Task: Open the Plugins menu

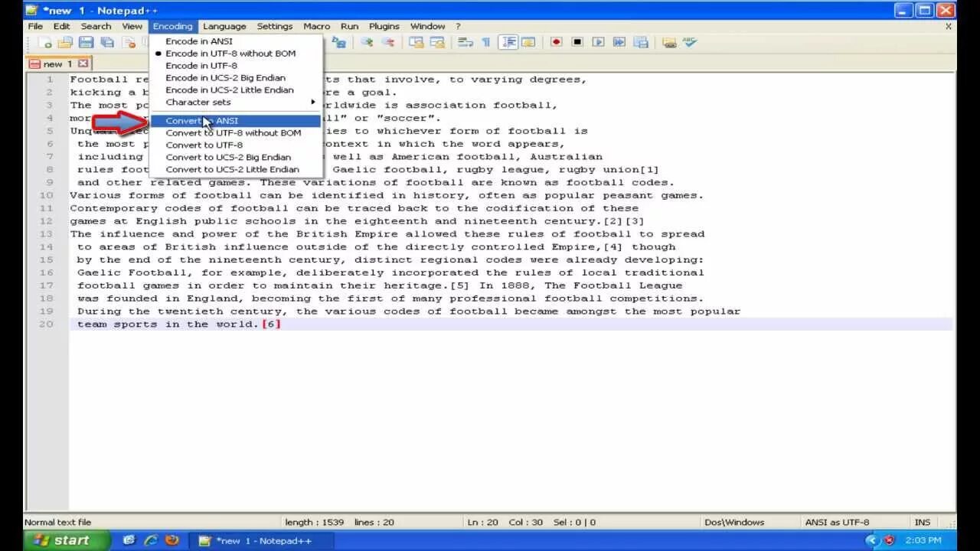Action: pyautogui.click(x=384, y=26)
